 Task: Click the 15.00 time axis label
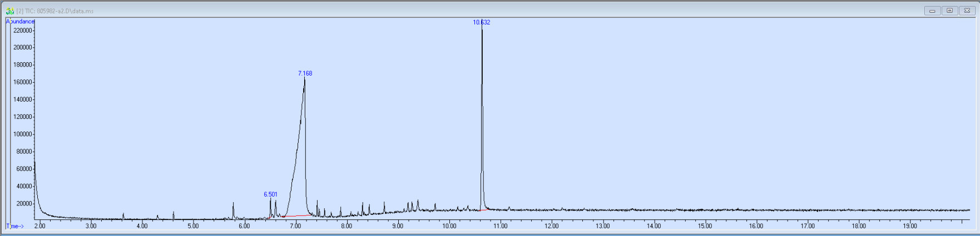click(x=705, y=226)
